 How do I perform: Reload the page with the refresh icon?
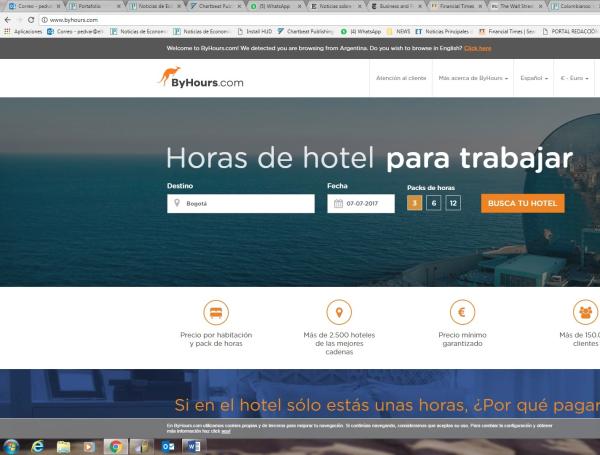tap(31, 20)
